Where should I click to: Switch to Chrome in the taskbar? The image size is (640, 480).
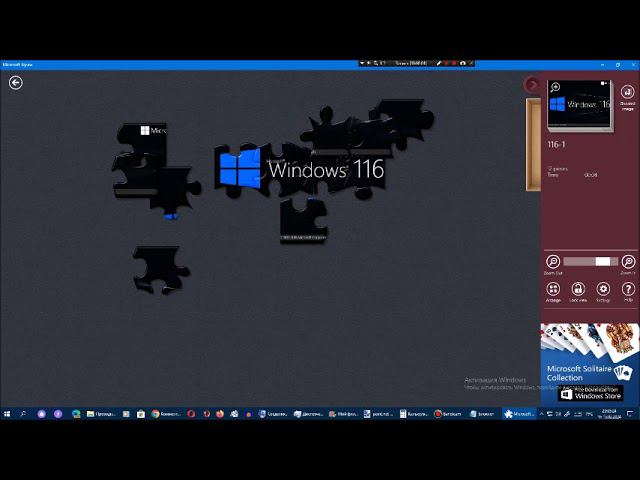[165, 414]
